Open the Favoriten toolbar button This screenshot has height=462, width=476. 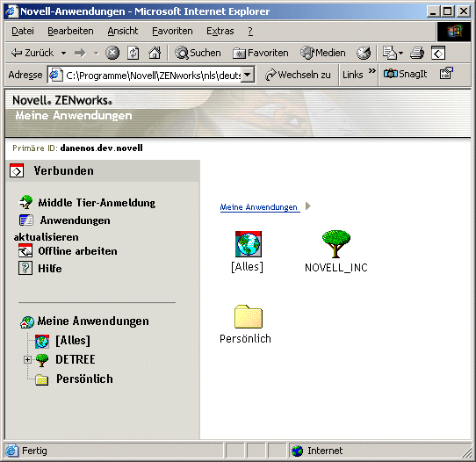pos(261,53)
